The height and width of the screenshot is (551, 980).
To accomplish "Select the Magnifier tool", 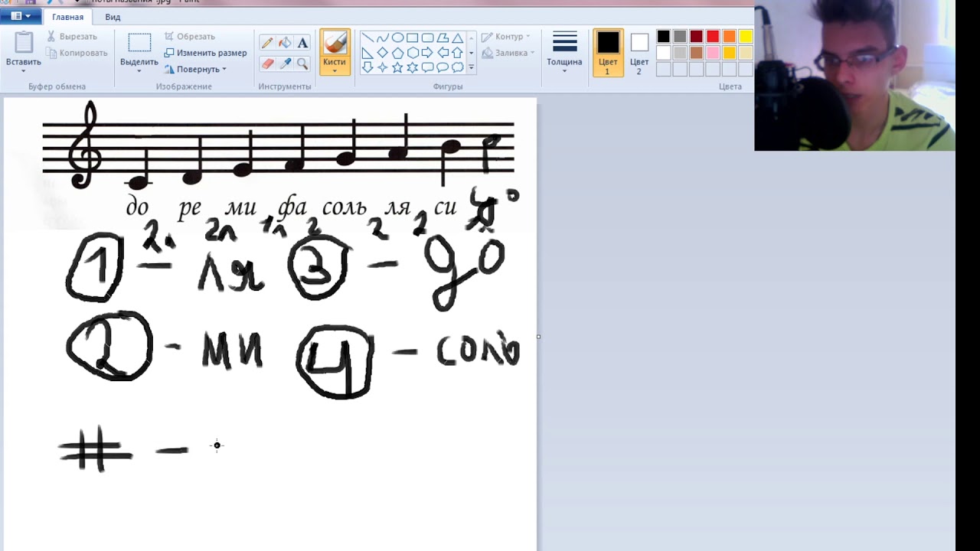I will tap(302, 64).
